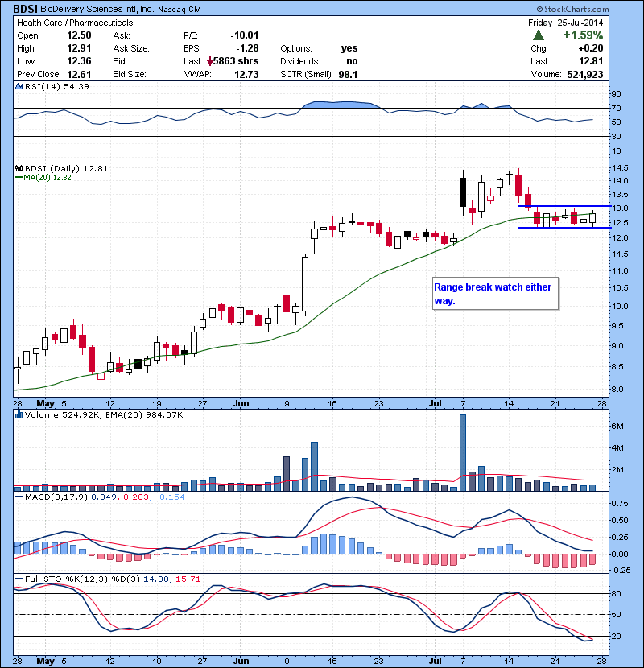Click the BDSI ticker symbol in the header
Viewport: 644px width, 668px height.
tap(25, 9)
